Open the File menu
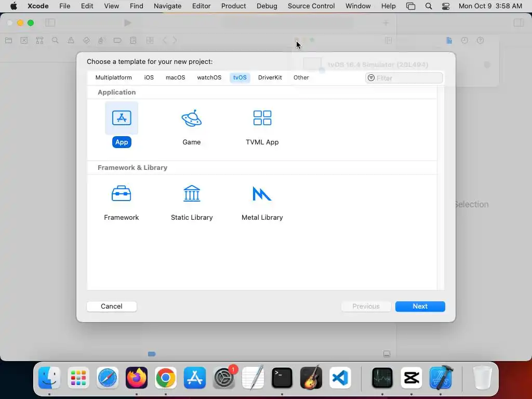 64,6
